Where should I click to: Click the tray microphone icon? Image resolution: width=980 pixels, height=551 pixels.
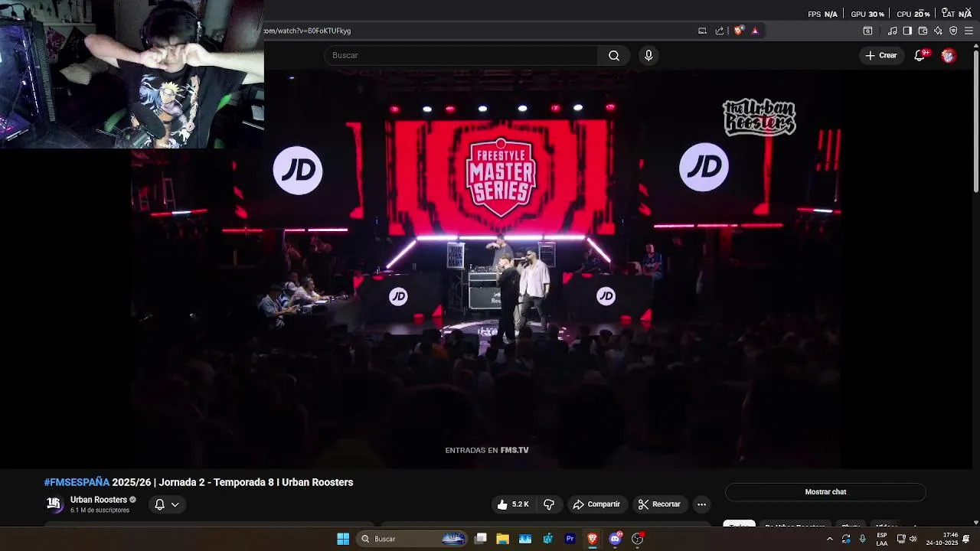863,539
